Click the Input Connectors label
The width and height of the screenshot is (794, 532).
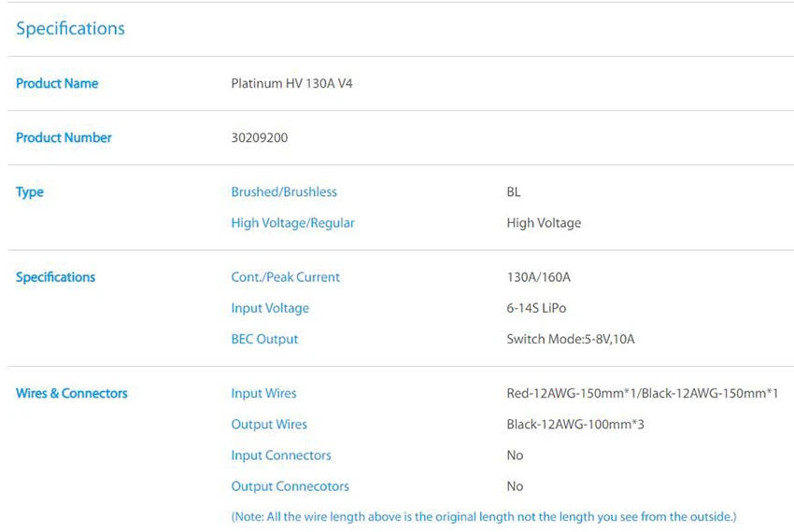point(281,455)
